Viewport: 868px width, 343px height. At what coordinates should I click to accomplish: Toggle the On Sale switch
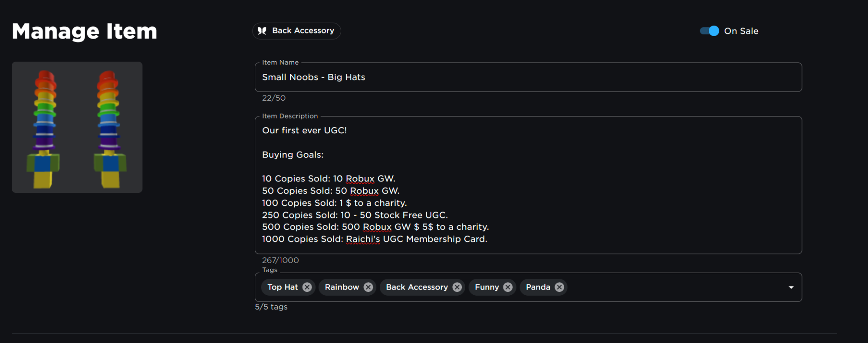pyautogui.click(x=709, y=31)
